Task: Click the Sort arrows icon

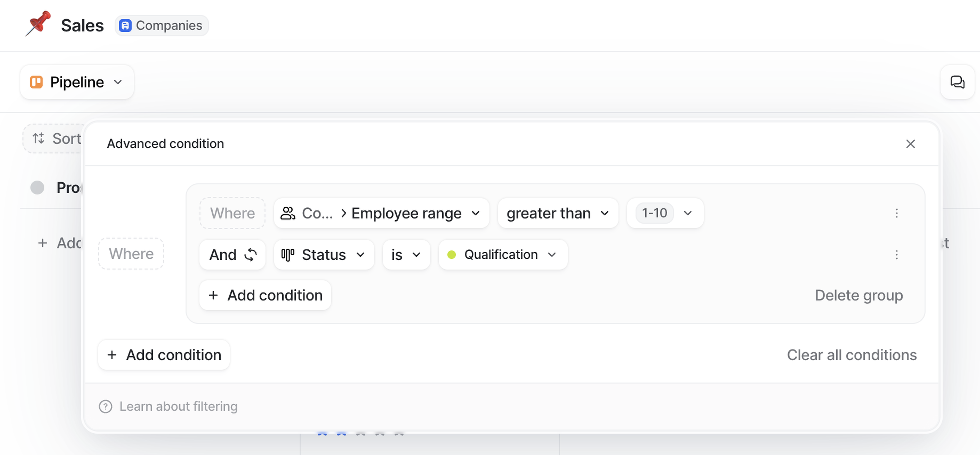Action: (39, 138)
